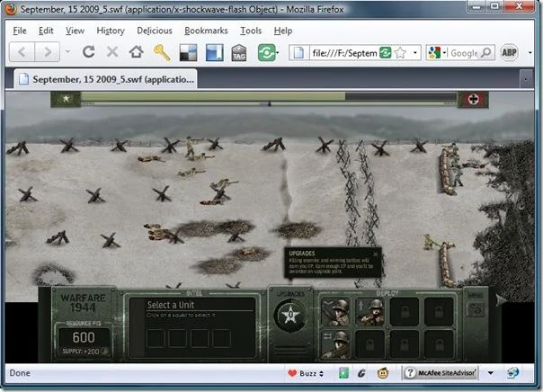Select the September, 15 2009_5.swf tab
Viewport: 543px width, 392px height.
coord(105,79)
